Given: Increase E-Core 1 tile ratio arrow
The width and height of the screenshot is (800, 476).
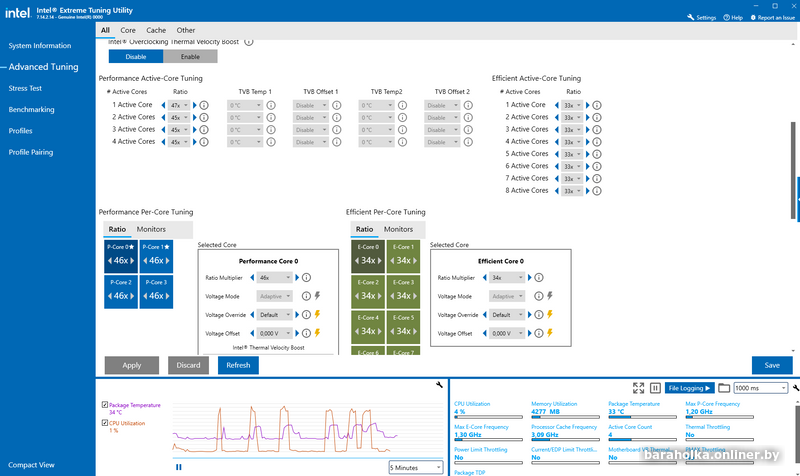Looking at the screenshot, I should tap(415, 261).
